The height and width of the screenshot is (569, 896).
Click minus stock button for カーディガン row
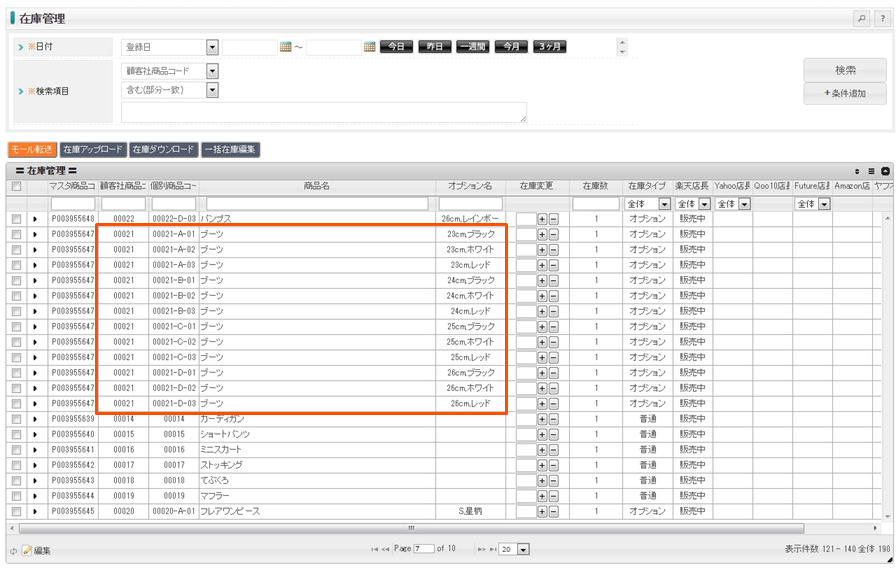point(554,419)
